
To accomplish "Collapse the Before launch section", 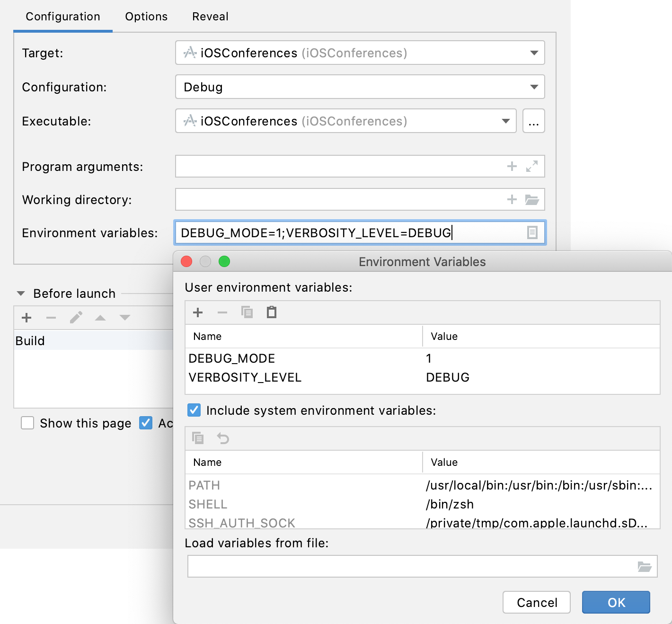I will 21,294.
